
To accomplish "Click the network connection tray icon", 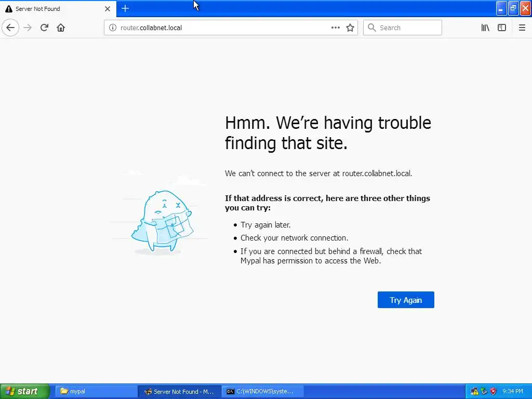I will coord(484,391).
